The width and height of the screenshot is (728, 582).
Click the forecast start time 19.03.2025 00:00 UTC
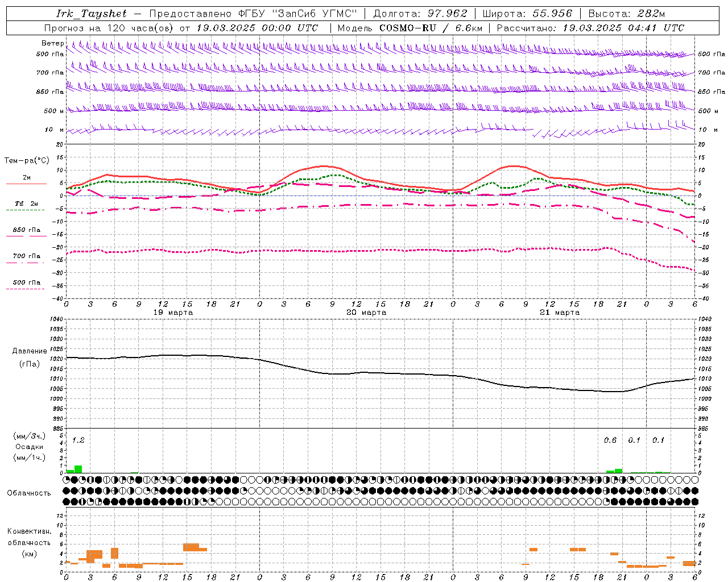[x=257, y=28]
